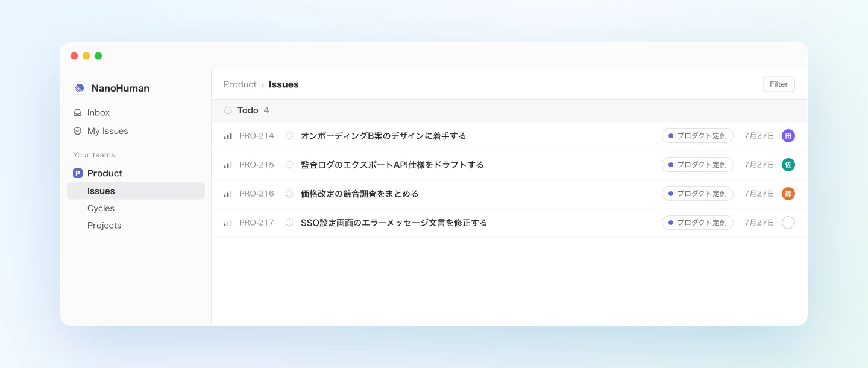Click the orange 鈴 assignee avatar
868x368 pixels.
[x=788, y=194]
